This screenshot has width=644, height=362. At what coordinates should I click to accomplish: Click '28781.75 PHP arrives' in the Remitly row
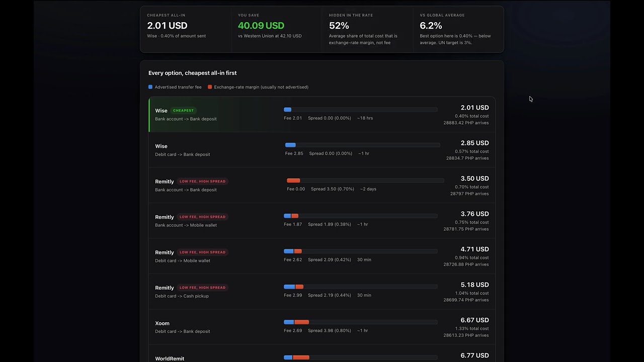click(466, 229)
